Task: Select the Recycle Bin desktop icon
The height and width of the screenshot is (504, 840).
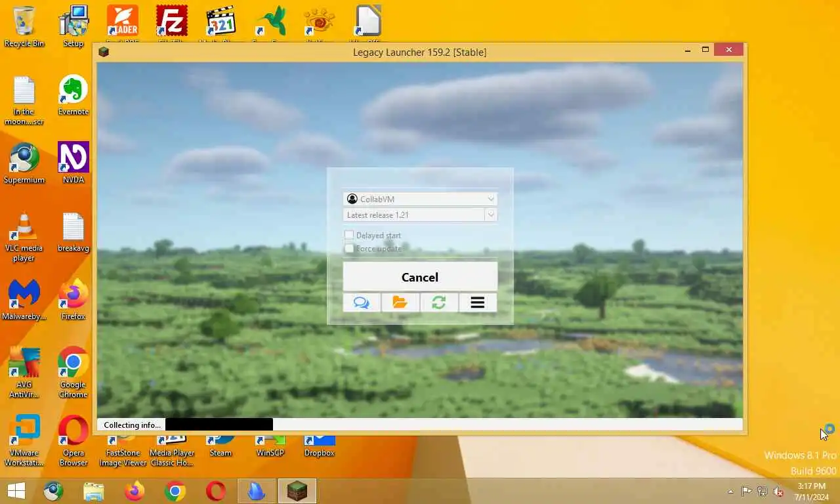Action: 24,27
